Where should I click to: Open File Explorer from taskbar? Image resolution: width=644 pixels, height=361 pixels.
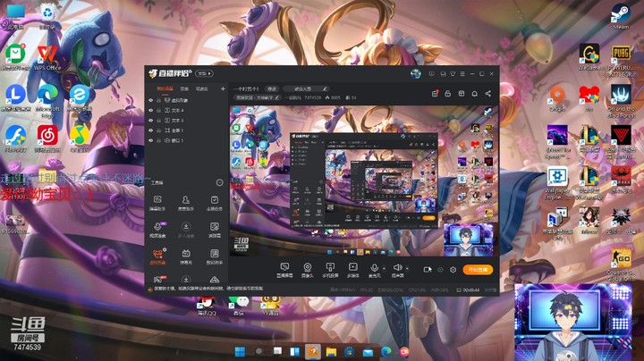pos(331,351)
